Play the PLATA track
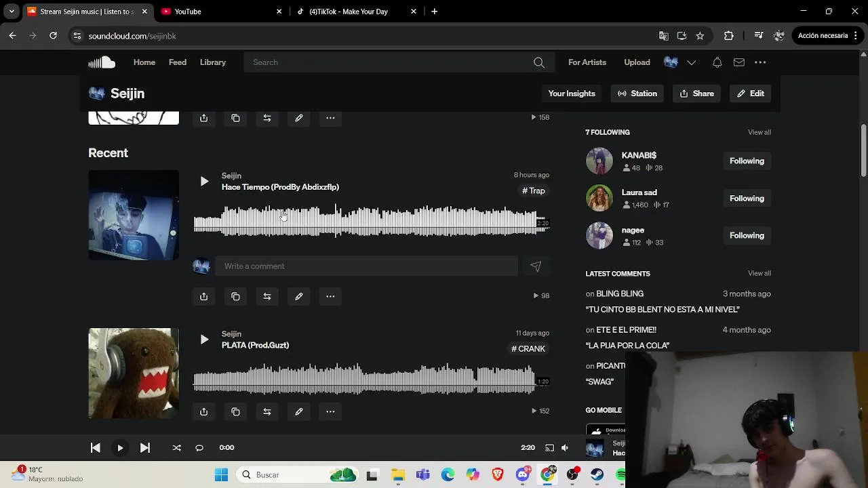This screenshot has width=868, height=488. (204, 340)
